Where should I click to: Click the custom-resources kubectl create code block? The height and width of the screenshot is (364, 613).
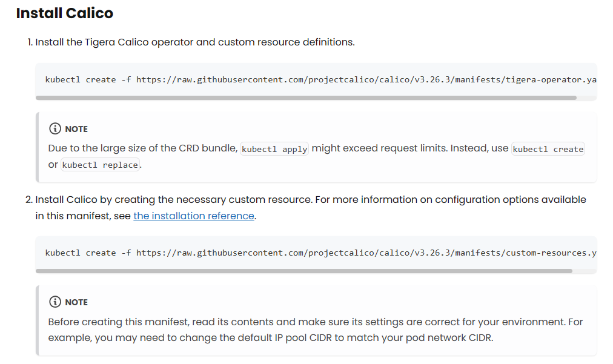pos(316,253)
